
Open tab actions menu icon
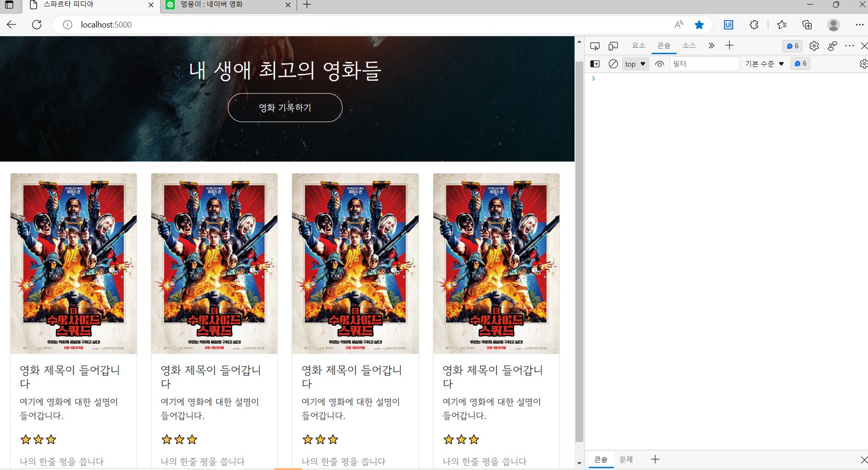coord(9,5)
